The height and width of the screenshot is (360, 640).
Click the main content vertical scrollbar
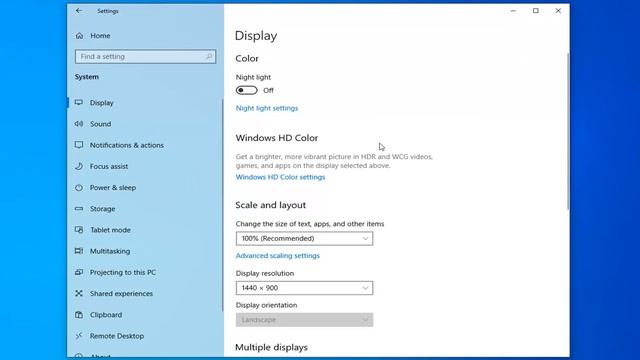tap(568, 131)
